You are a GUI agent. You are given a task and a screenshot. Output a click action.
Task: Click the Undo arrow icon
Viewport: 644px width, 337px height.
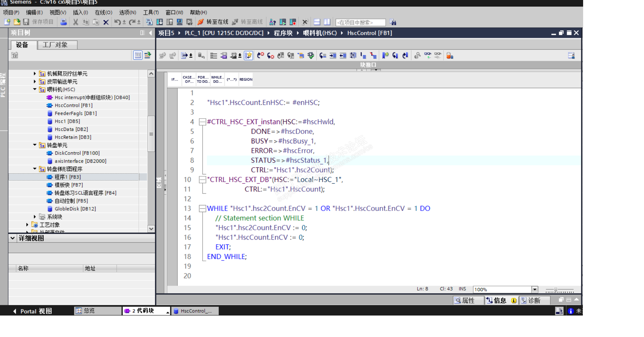[x=117, y=22]
